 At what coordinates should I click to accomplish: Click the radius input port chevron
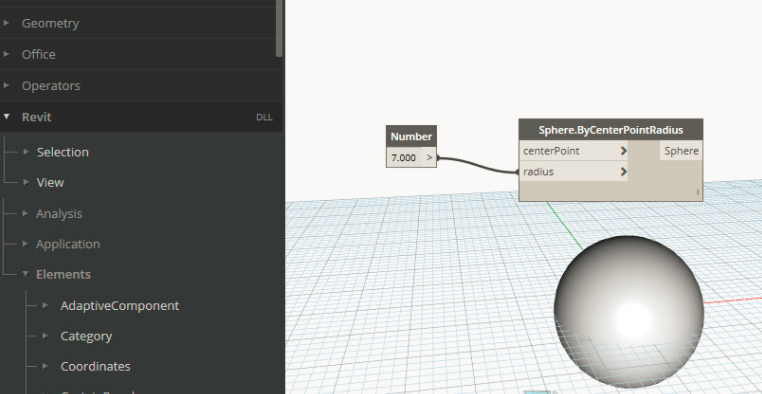[623, 171]
